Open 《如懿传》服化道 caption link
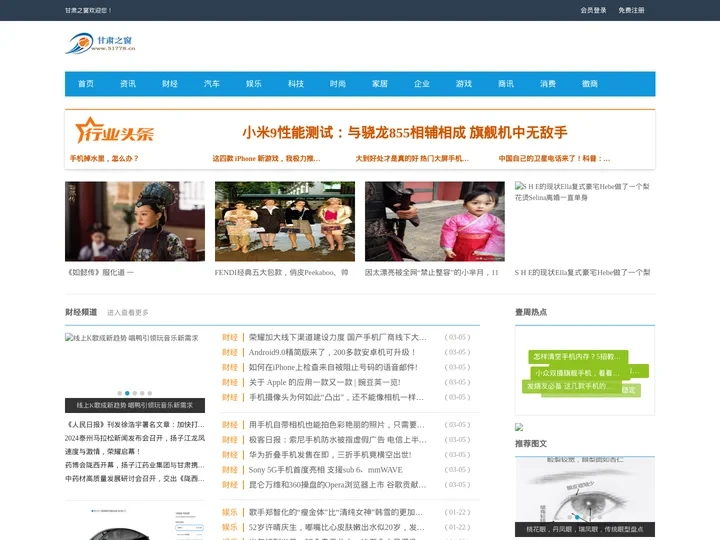The image size is (720, 540). tap(101, 272)
